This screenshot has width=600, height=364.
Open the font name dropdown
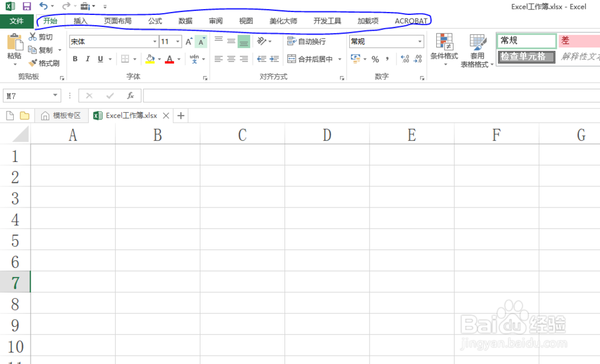pyautogui.click(x=154, y=41)
